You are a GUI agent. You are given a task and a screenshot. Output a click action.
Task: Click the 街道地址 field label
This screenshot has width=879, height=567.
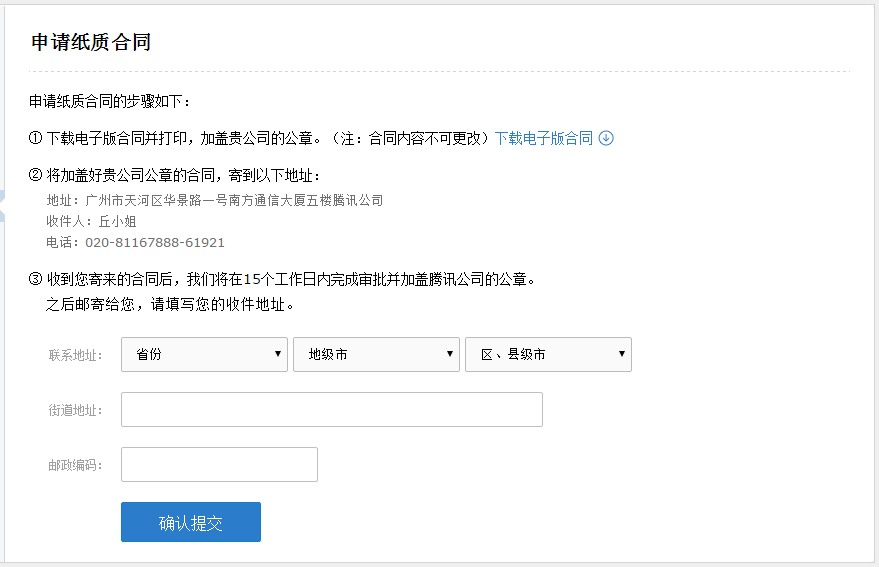tap(75, 410)
